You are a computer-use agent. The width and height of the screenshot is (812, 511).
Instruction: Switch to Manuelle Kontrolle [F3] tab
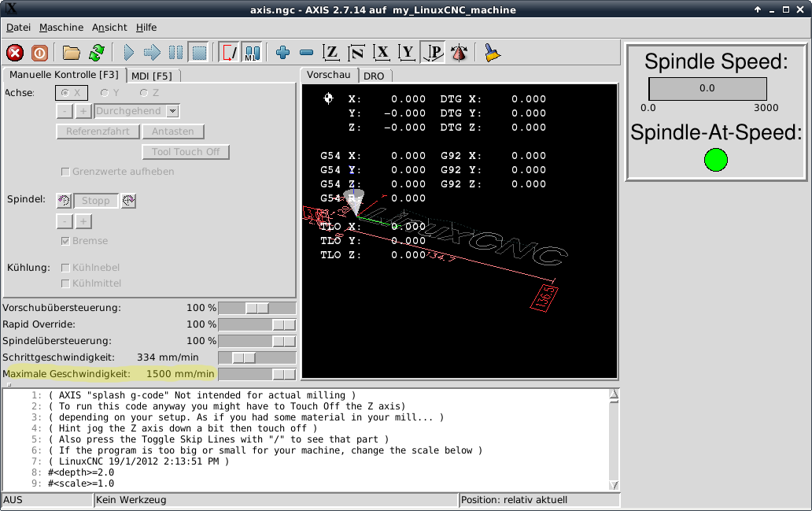pyautogui.click(x=65, y=75)
